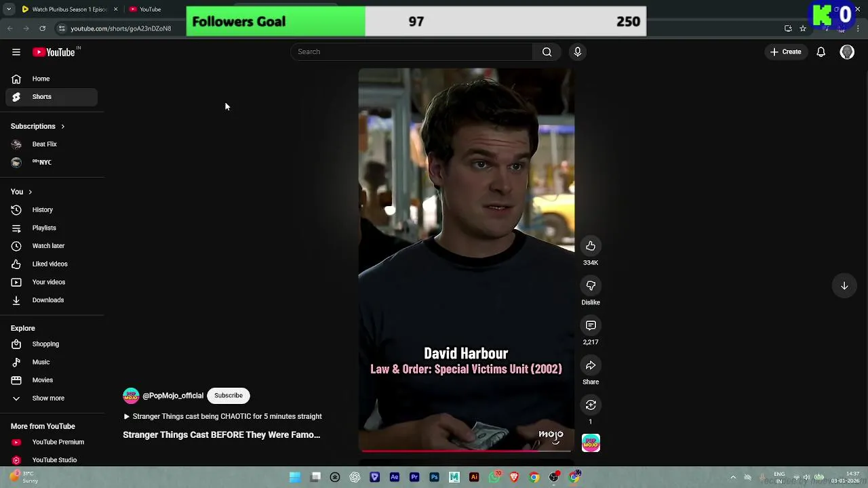Launch Illustrator from taskbar
The image size is (868, 488).
(x=474, y=477)
